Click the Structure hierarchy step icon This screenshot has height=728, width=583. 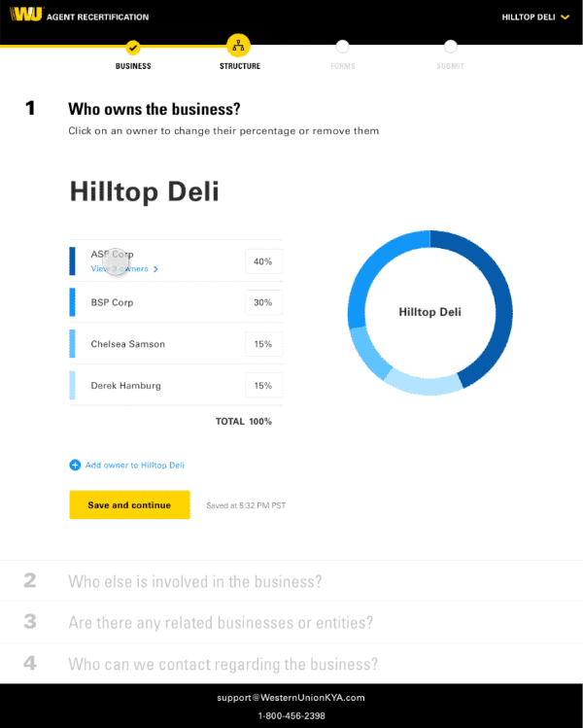pyautogui.click(x=239, y=46)
